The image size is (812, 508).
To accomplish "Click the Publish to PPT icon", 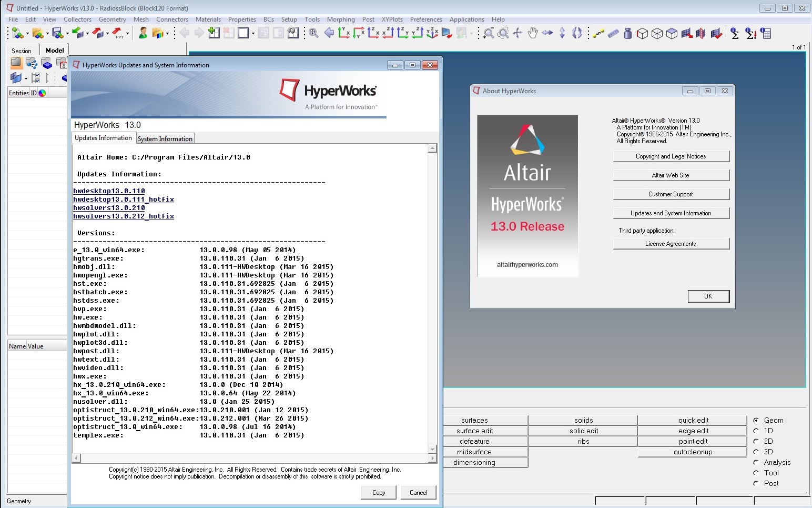I will (118, 33).
